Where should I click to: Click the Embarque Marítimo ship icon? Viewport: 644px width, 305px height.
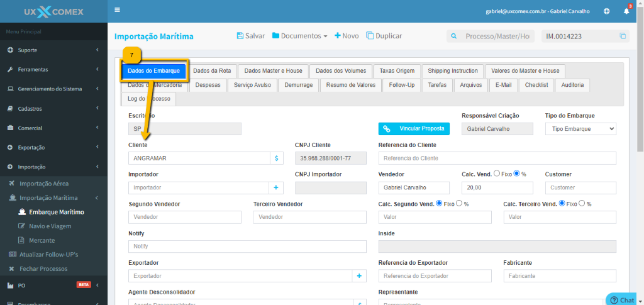click(x=22, y=212)
